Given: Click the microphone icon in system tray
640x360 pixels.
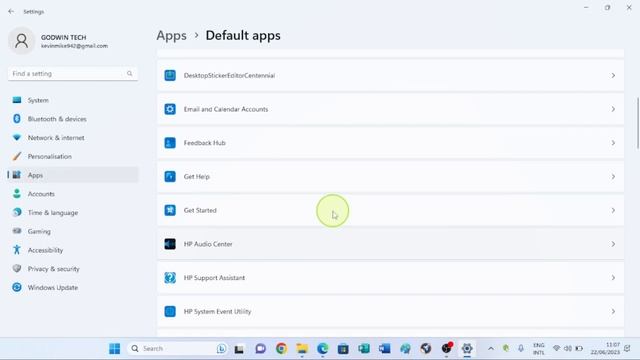Looking at the screenshot, I should point(521,349).
